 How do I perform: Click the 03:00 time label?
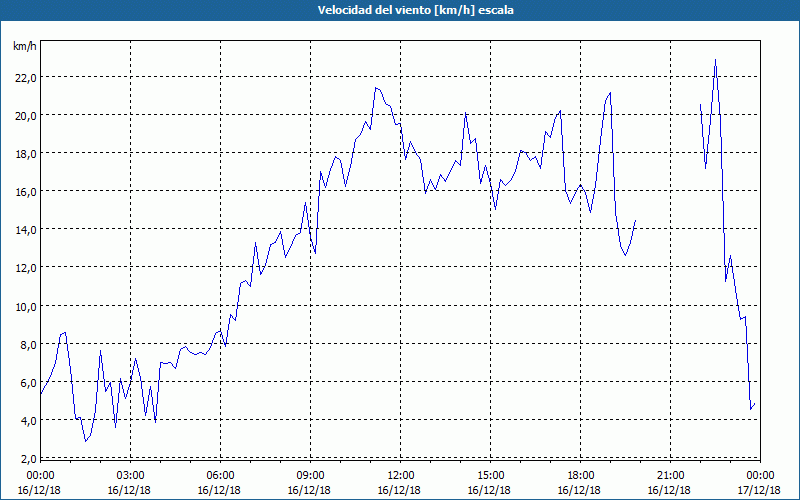130,476
